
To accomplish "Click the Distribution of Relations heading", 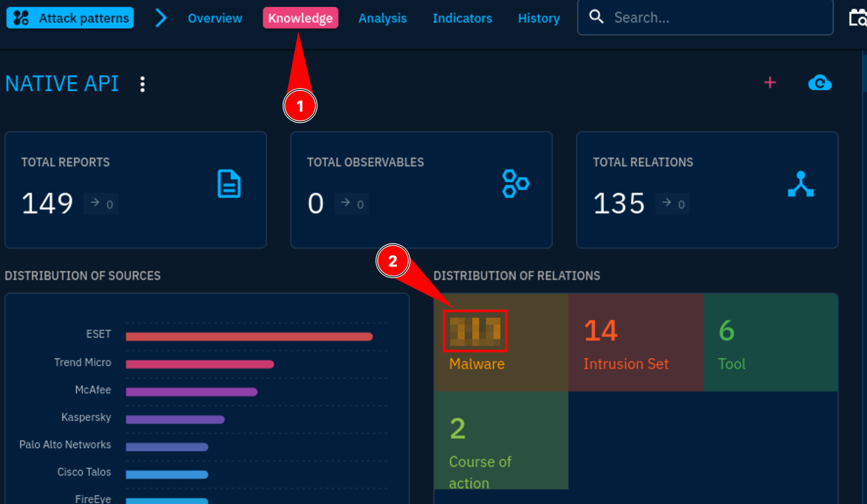I will (x=517, y=276).
